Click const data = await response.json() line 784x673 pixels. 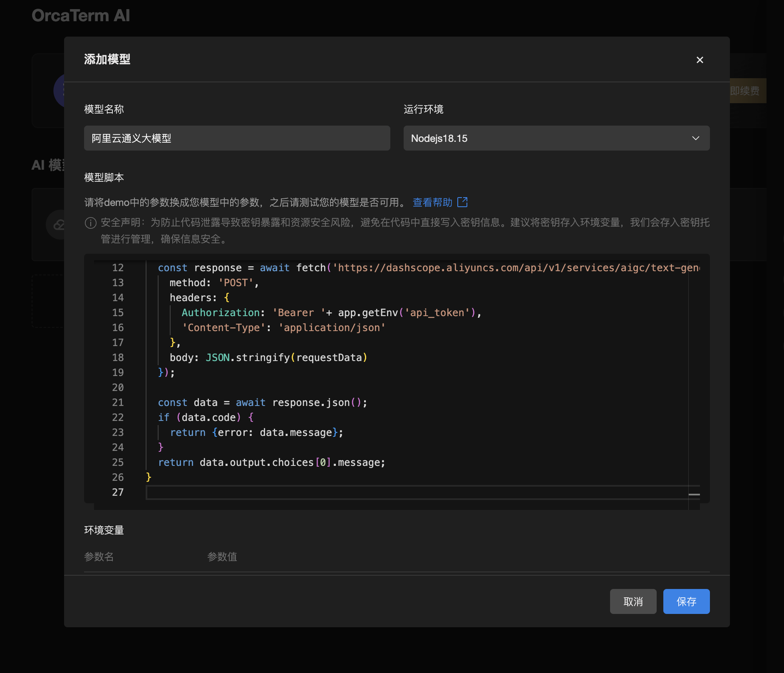(262, 403)
